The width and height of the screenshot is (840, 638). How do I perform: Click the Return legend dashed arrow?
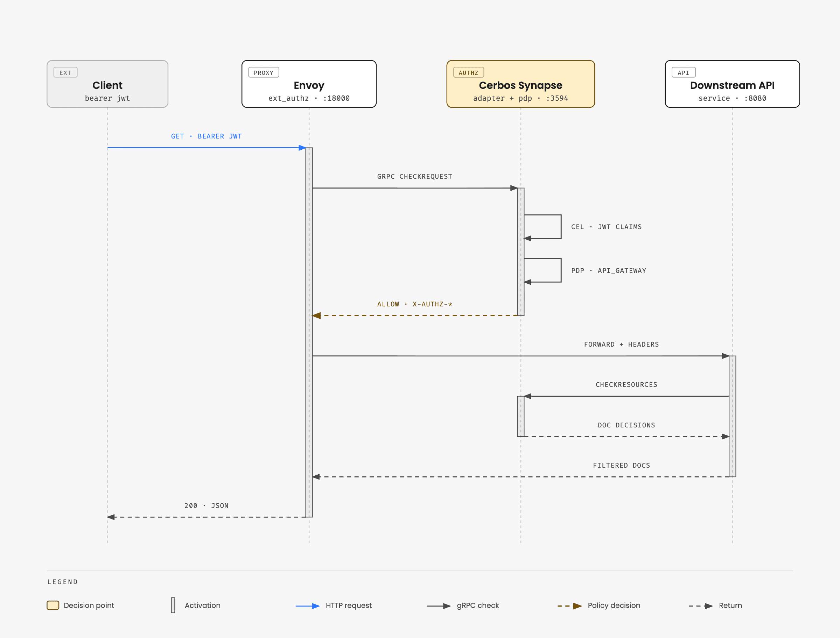701,606
